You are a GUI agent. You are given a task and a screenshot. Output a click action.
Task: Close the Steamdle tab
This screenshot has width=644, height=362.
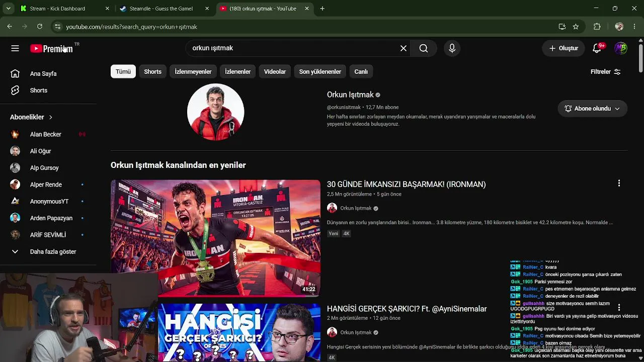[207, 9]
